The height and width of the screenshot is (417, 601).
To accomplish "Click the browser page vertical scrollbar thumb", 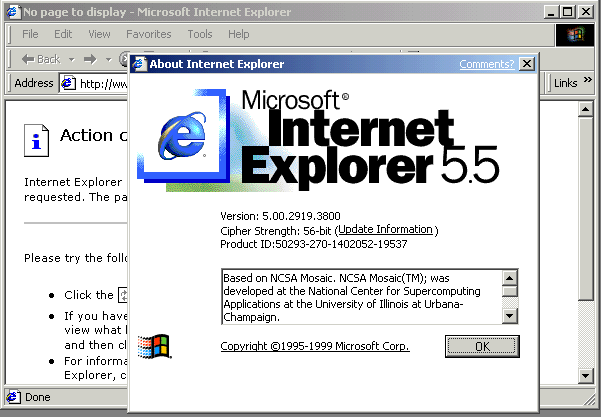I will click(x=586, y=209).
